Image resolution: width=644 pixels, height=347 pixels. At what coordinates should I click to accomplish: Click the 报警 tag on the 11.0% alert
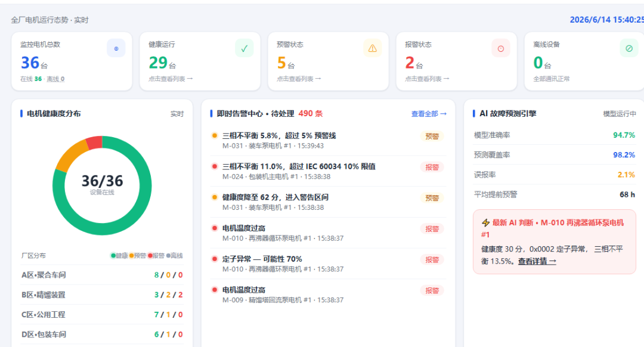pos(432,167)
